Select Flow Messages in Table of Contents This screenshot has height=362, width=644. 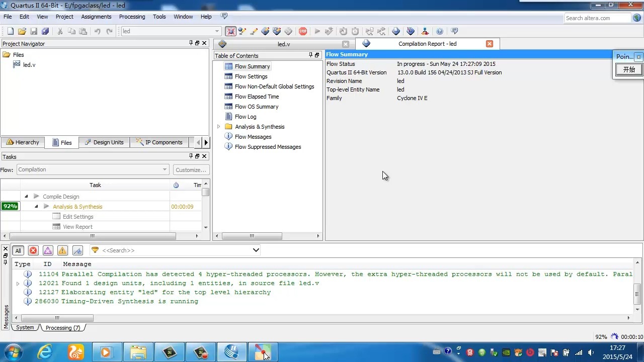click(253, 137)
